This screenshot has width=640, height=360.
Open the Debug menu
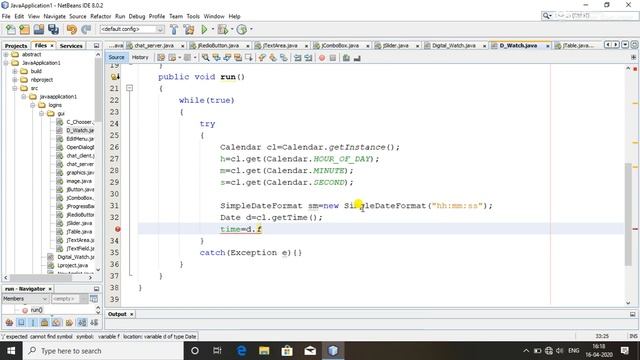click(137, 16)
